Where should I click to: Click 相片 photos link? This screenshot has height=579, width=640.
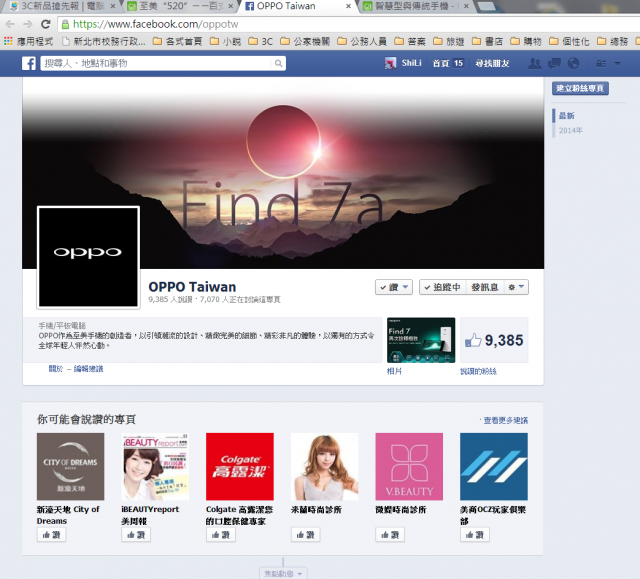[x=394, y=371]
